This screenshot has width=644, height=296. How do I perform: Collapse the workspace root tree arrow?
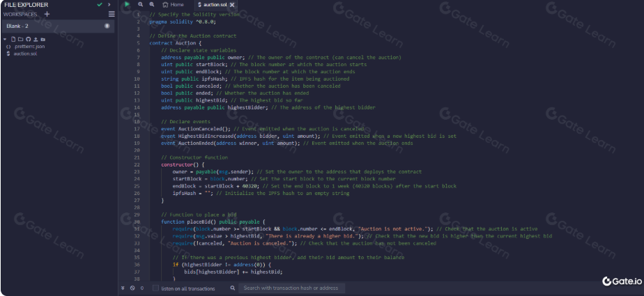click(5, 39)
